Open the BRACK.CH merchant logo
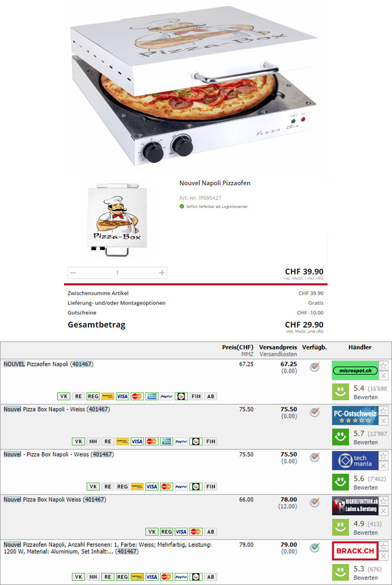The height and width of the screenshot is (585, 392). click(x=354, y=551)
